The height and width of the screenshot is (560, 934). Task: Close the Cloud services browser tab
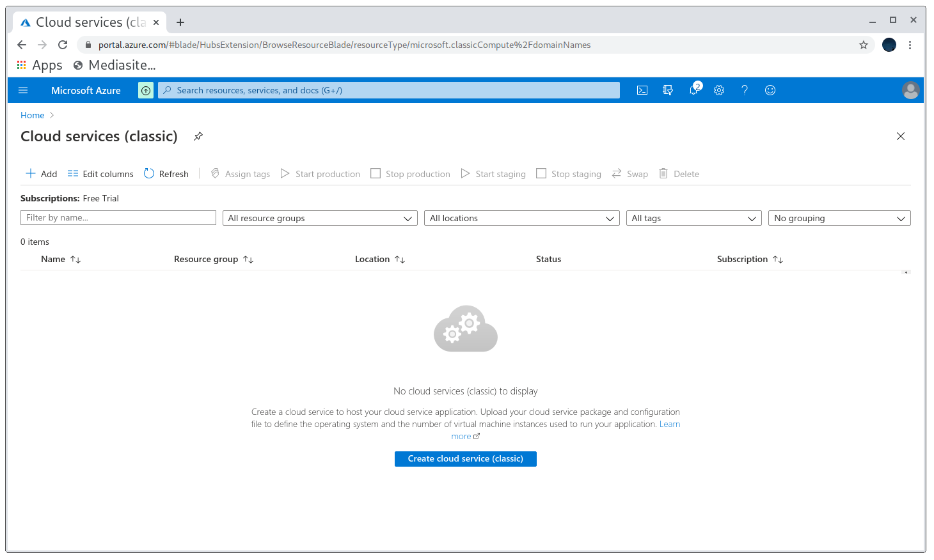[156, 22]
